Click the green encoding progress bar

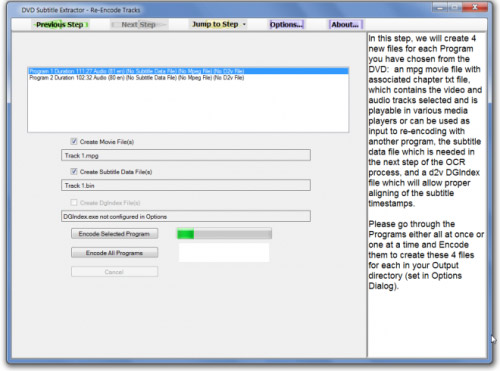click(224, 234)
